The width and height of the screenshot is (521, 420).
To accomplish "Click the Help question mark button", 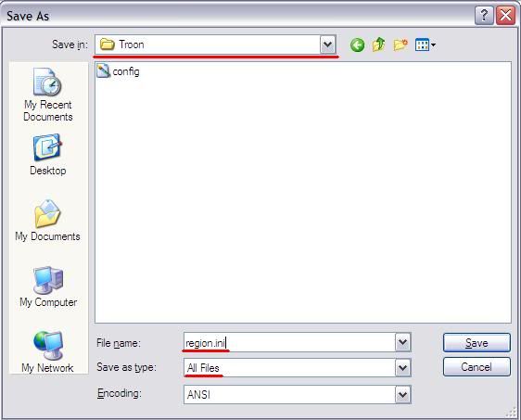I will click(x=484, y=15).
